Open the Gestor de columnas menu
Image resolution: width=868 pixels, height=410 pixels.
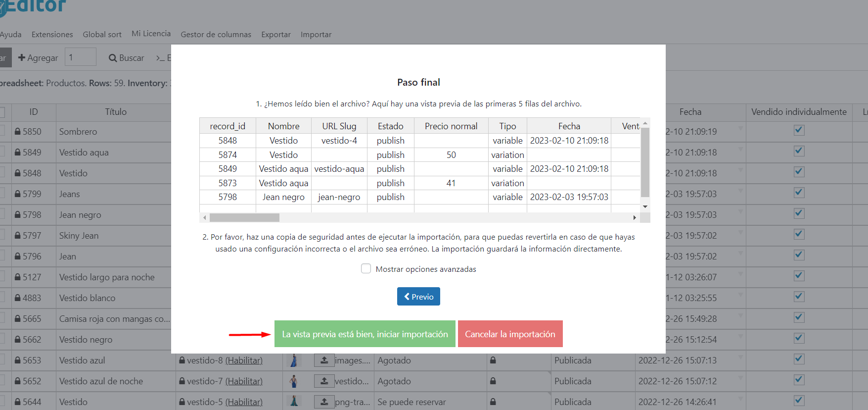tap(216, 35)
